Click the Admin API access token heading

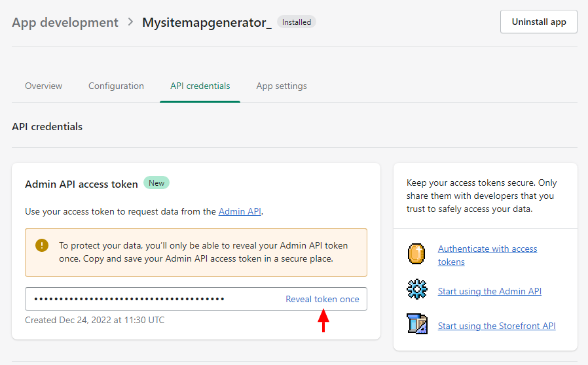coord(81,184)
